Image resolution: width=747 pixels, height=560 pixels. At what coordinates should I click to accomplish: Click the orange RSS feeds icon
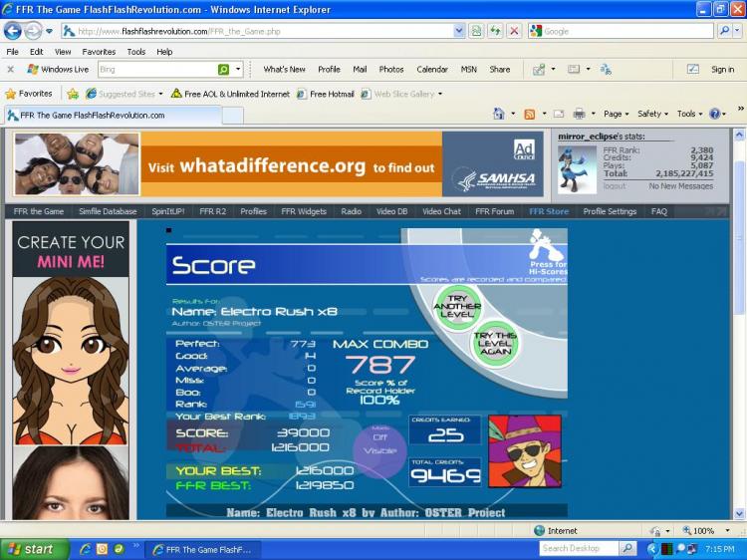pos(529,115)
